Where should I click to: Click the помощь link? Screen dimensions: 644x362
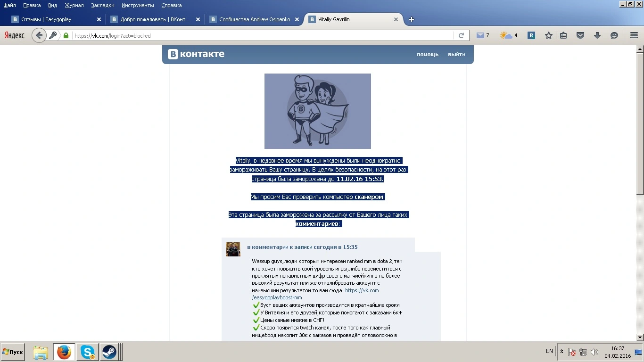(428, 54)
